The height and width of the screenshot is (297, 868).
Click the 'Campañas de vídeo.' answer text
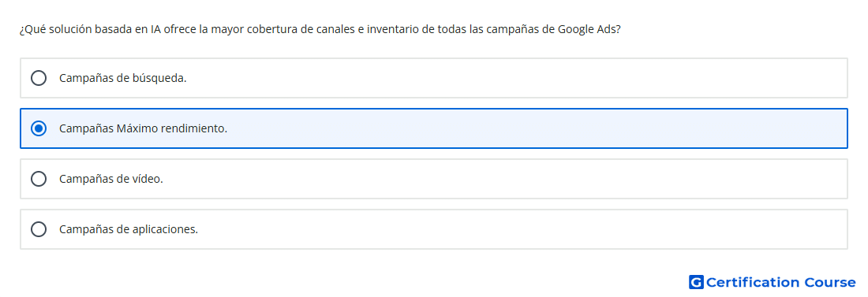pyautogui.click(x=111, y=179)
